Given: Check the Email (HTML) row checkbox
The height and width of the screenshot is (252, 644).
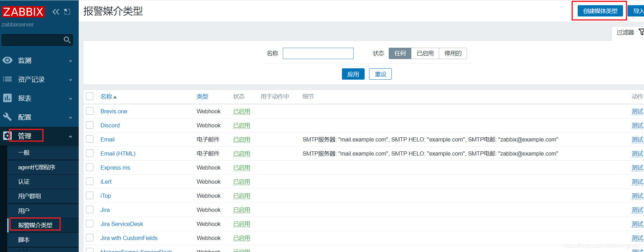Looking at the screenshot, I should pyautogui.click(x=90, y=153).
